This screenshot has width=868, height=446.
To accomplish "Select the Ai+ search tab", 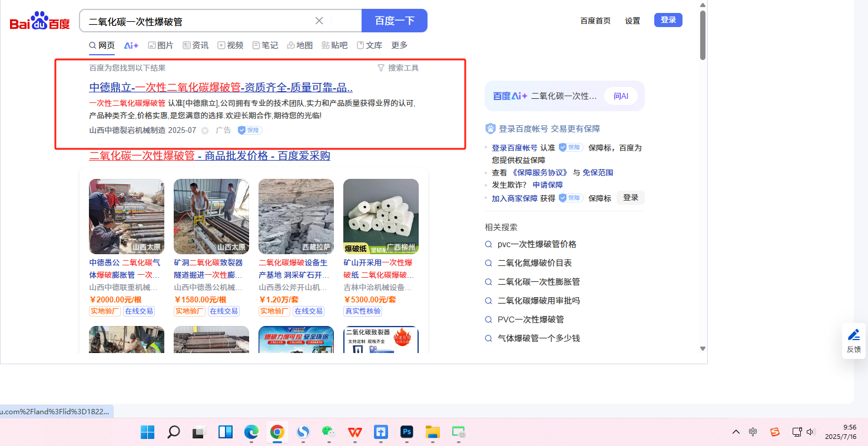I will 131,45.
